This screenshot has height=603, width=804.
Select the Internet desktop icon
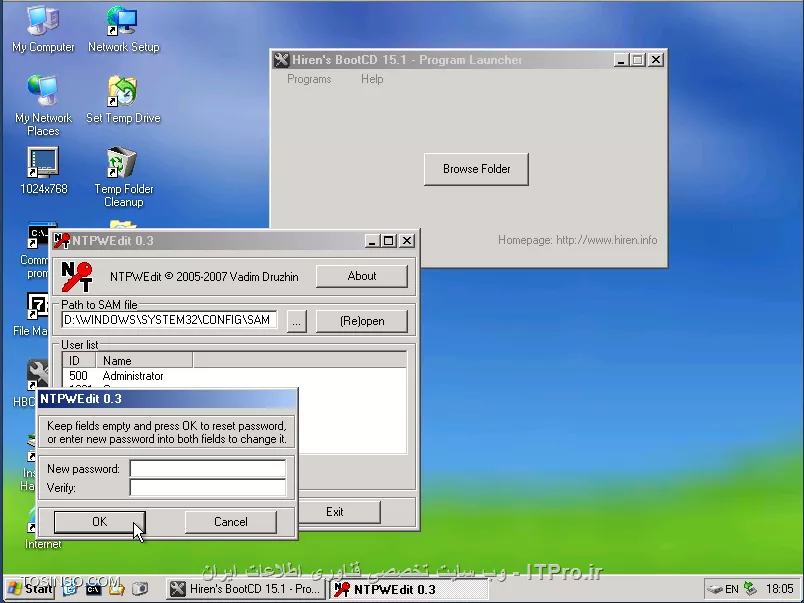click(x=41, y=528)
